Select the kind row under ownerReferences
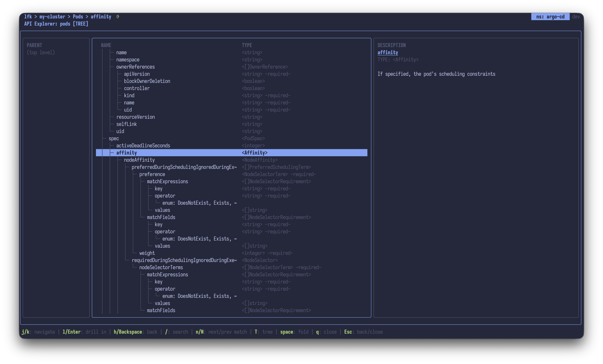603x364 pixels. coord(129,95)
